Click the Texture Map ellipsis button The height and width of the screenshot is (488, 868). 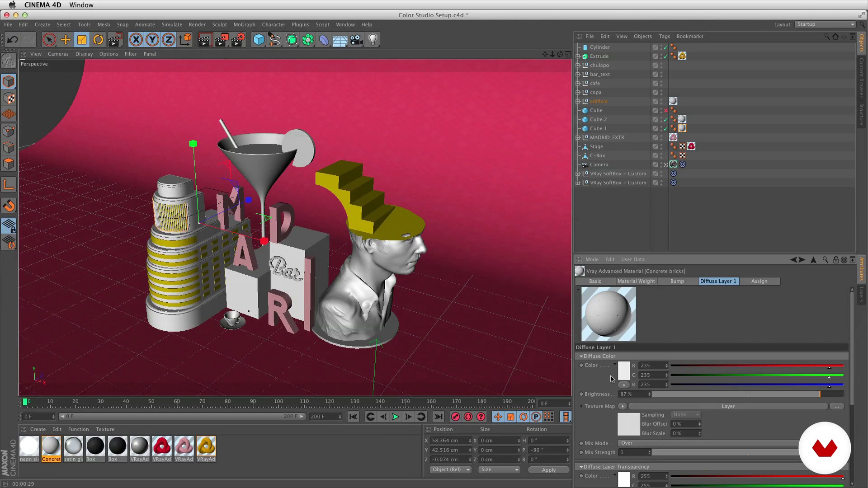point(837,406)
